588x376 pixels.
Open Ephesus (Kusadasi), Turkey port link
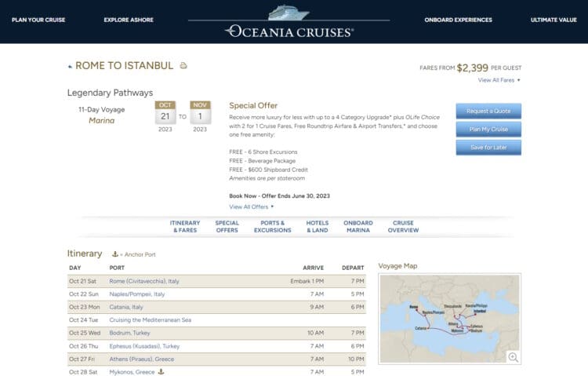pos(144,346)
